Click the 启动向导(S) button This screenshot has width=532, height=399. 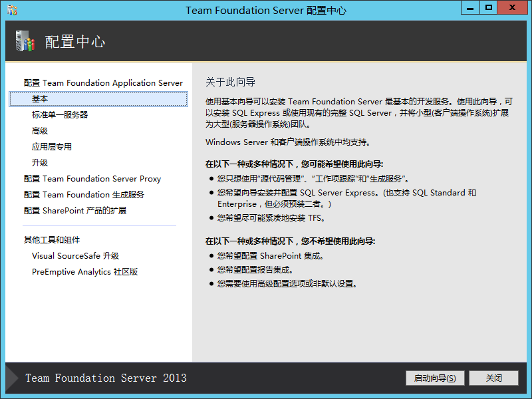point(435,378)
